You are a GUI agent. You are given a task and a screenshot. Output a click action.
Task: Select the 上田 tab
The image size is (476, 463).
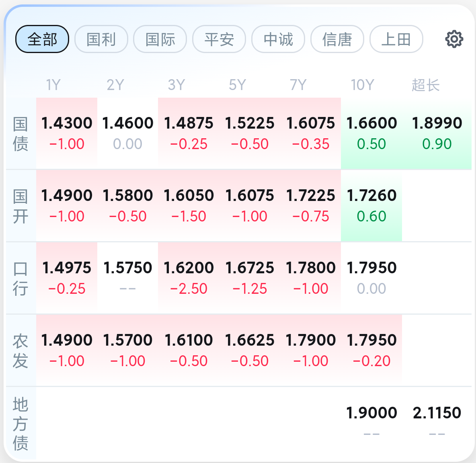pyautogui.click(x=396, y=39)
